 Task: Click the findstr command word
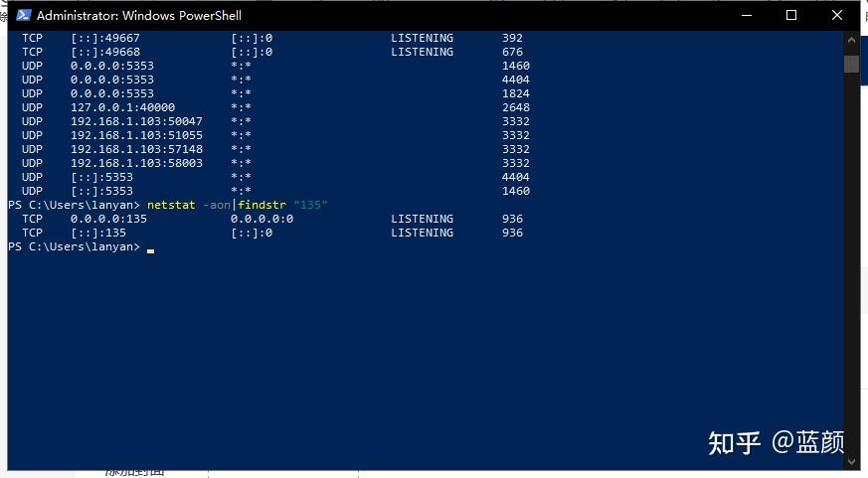tap(261, 205)
